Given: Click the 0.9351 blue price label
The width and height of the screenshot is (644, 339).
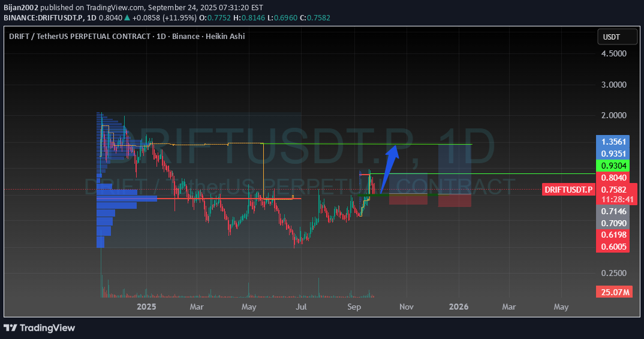Looking at the screenshot, I should (x=613, y=154).
